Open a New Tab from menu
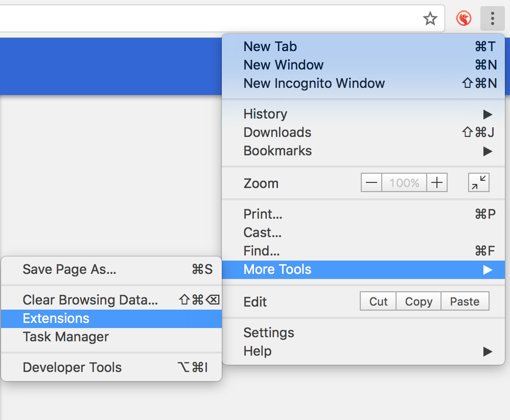The image size is (510, 420). pos(270,46)
